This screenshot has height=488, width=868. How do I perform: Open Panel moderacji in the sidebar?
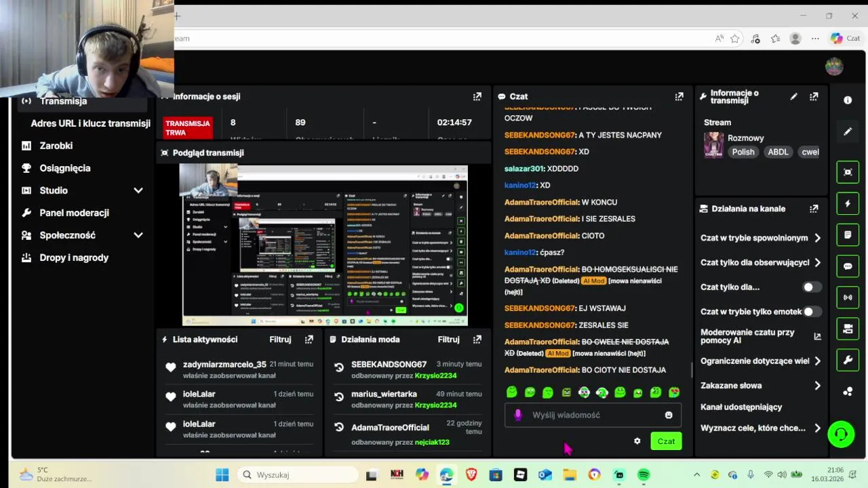[74, 213]
